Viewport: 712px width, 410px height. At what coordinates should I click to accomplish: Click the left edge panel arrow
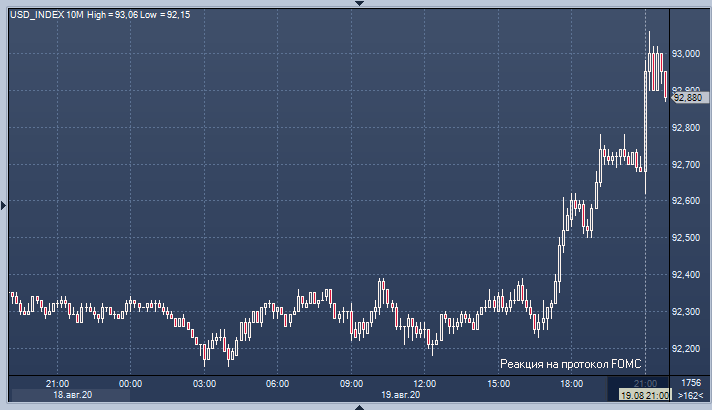pos(4,205)
